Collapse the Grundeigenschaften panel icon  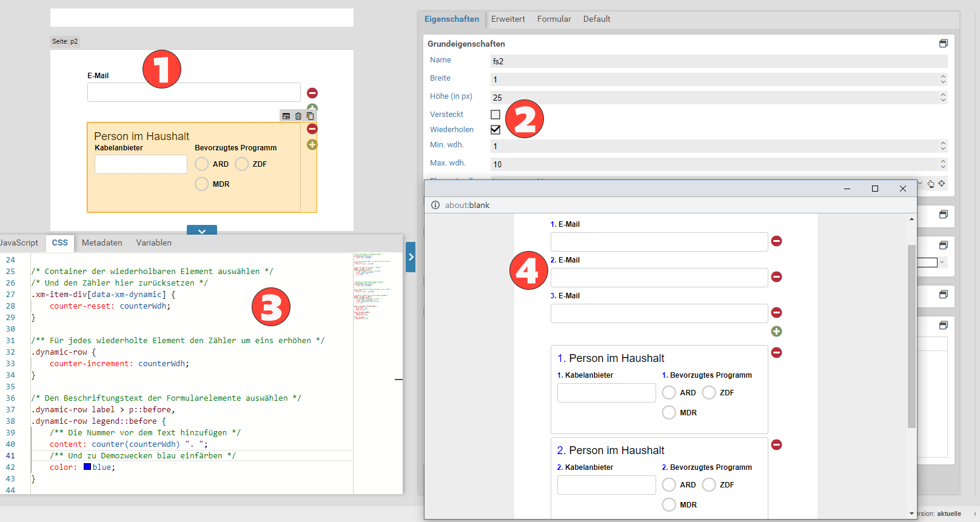click(943, 44)
